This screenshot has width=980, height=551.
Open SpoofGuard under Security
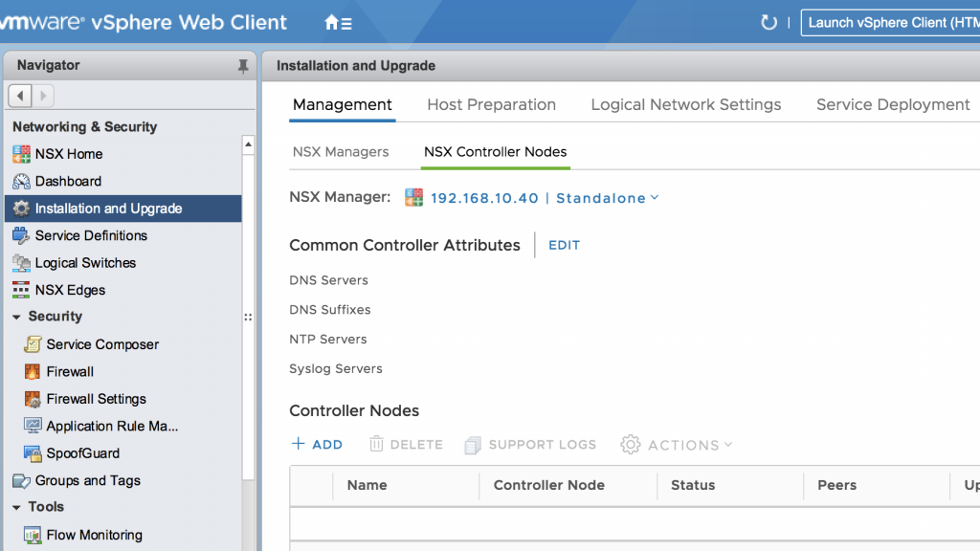tap(83, 452)
